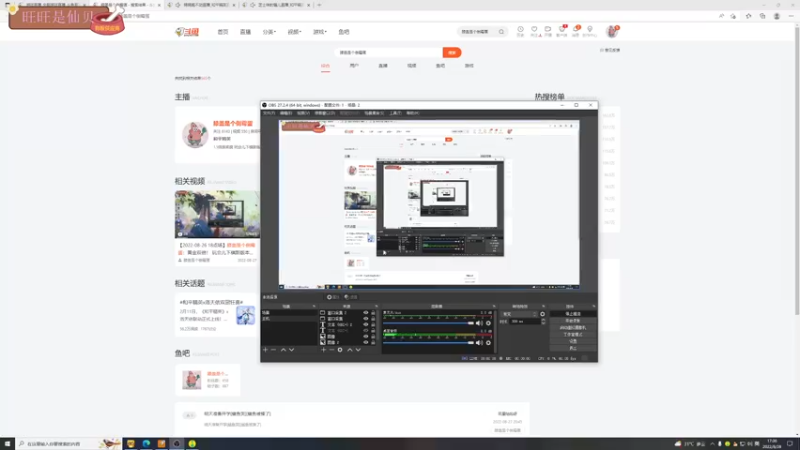Open the Help menu in OBS
Screen dimensions: 800x450
pyautogui.click(x=413, y=113)
